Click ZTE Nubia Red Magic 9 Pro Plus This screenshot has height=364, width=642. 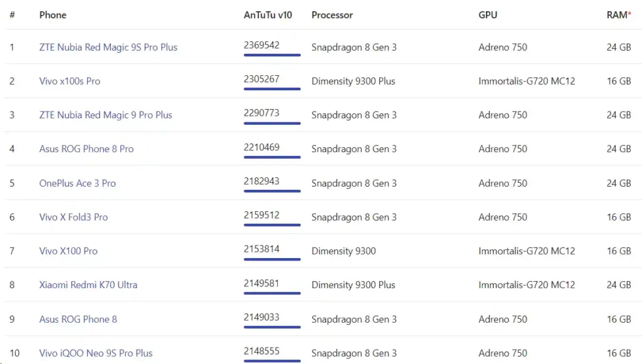coord(105,115)
